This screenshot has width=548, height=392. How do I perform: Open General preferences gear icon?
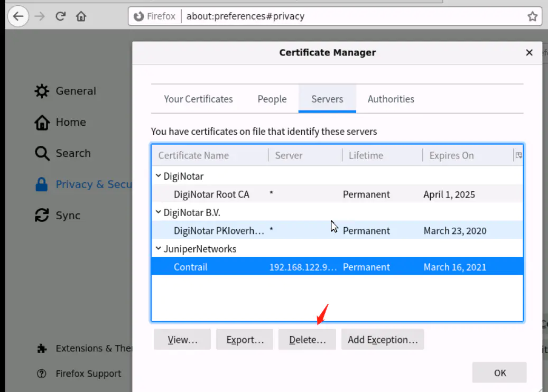(42, 91)
